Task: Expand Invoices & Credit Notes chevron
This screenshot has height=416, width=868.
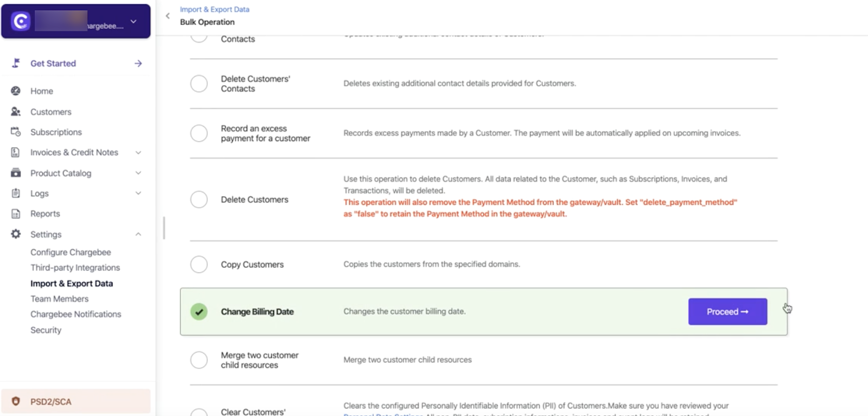Action: coord(138,153)
